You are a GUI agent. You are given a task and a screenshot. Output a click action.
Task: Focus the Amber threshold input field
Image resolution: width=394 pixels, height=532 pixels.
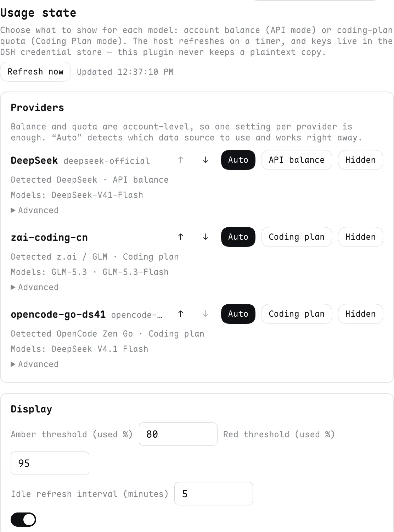pyautogui.click(x=178, y=434)
